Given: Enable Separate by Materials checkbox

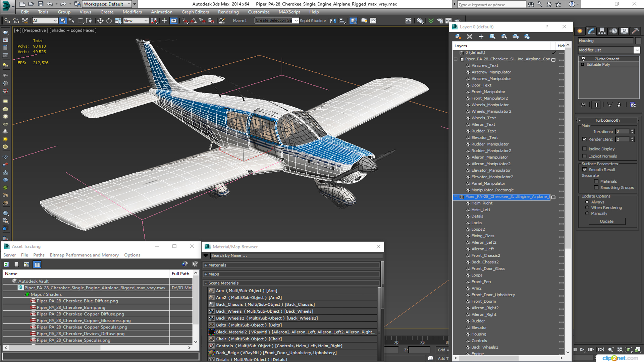Looking at the screenshot, I should pos(596,181).
